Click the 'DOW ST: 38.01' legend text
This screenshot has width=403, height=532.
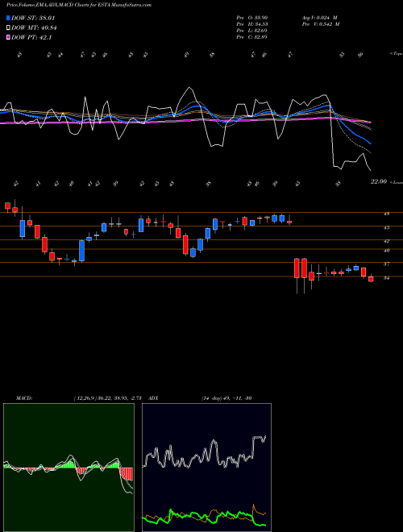pyautogui.click(x=33, y=18)
